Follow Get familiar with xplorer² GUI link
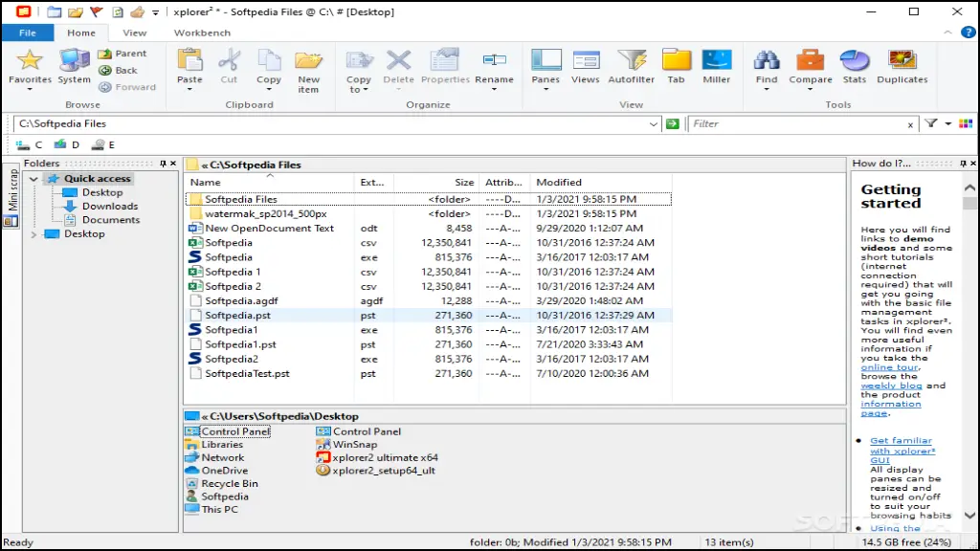This screenshot has height=551, width=980. [902, 451]
